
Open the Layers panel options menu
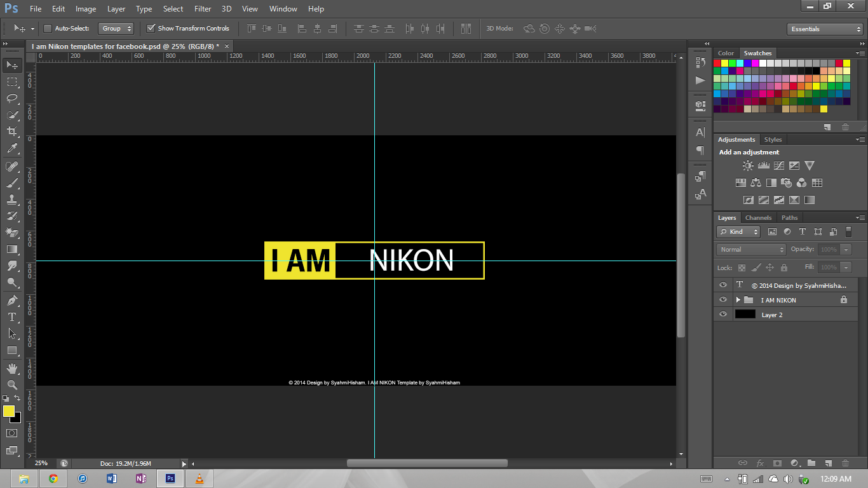[x=860, y=218]
